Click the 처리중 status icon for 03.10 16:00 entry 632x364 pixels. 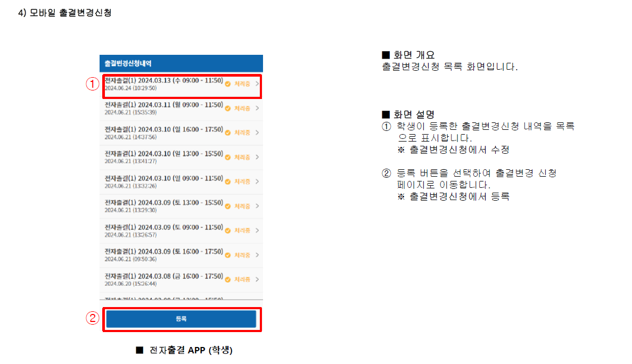pos(227,133)
